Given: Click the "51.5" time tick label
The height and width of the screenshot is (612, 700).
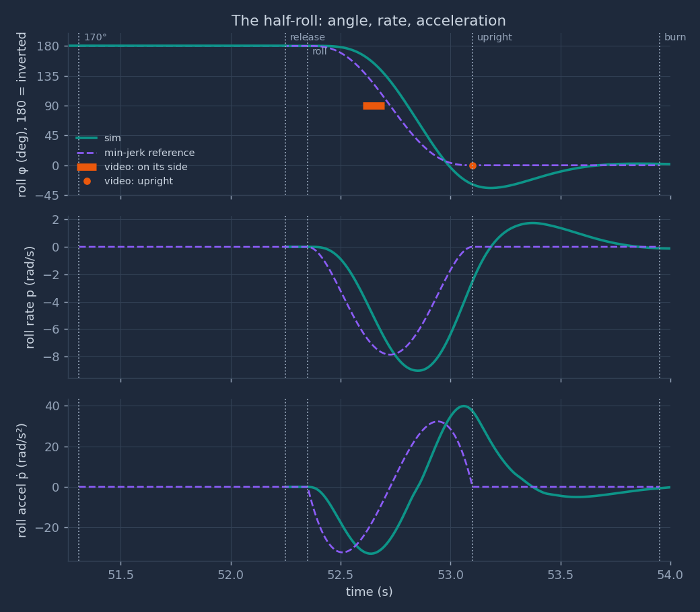Looking at the screenshot, I should 120,575.
